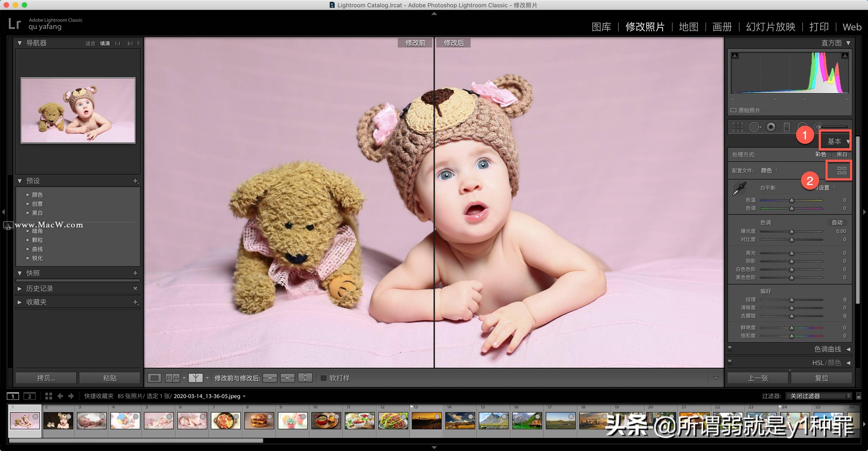868x451 pixels.
Task: Toggle Reference view (R A) button
Action: pyautogui.click(x=172, y=378)
